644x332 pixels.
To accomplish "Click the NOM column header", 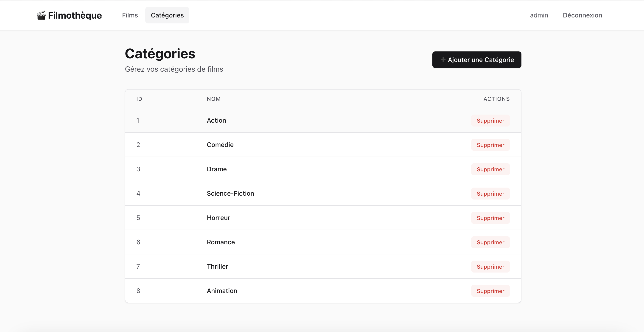I will coord(213,99).
